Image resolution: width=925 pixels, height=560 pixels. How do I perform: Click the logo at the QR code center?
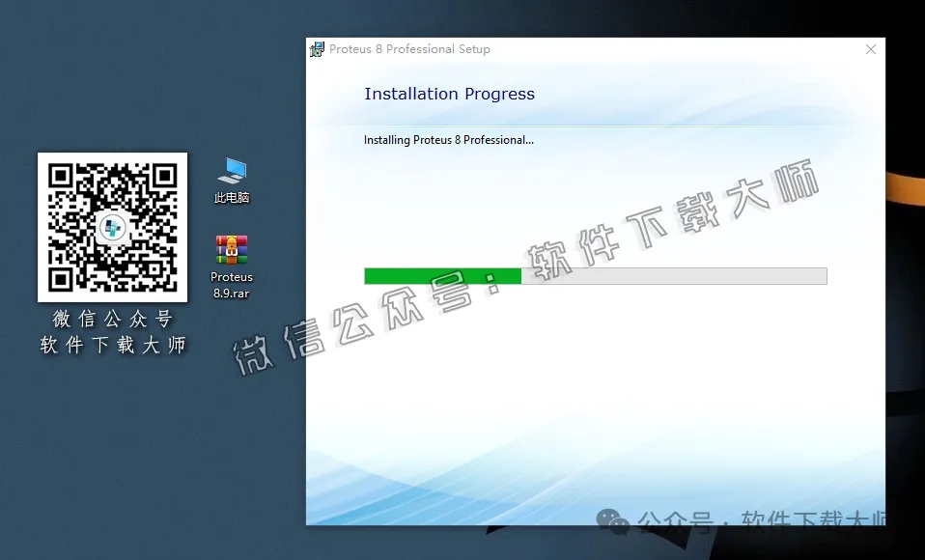112,228
